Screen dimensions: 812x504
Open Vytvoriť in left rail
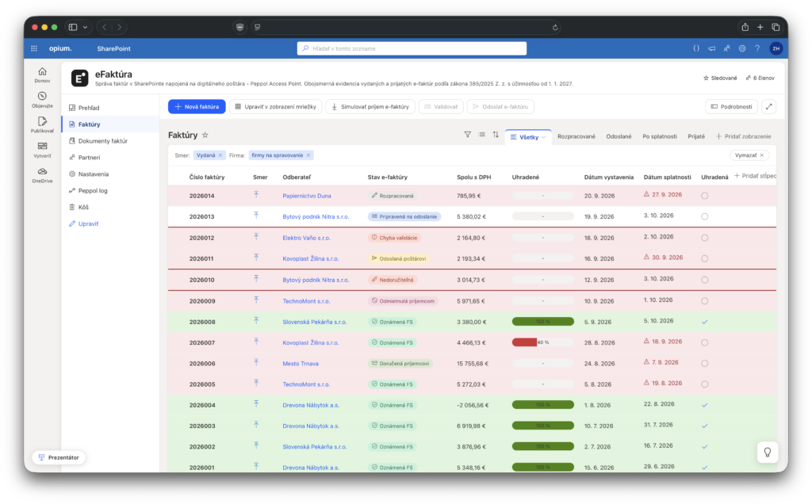(43, 150)
